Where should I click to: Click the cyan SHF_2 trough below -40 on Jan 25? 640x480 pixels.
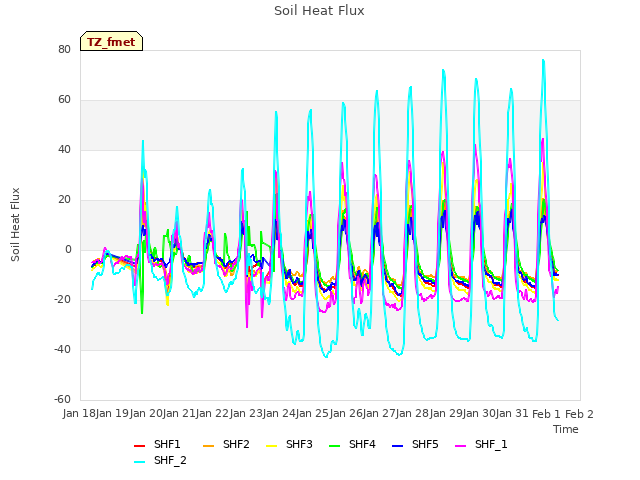(x=326, y=357)
